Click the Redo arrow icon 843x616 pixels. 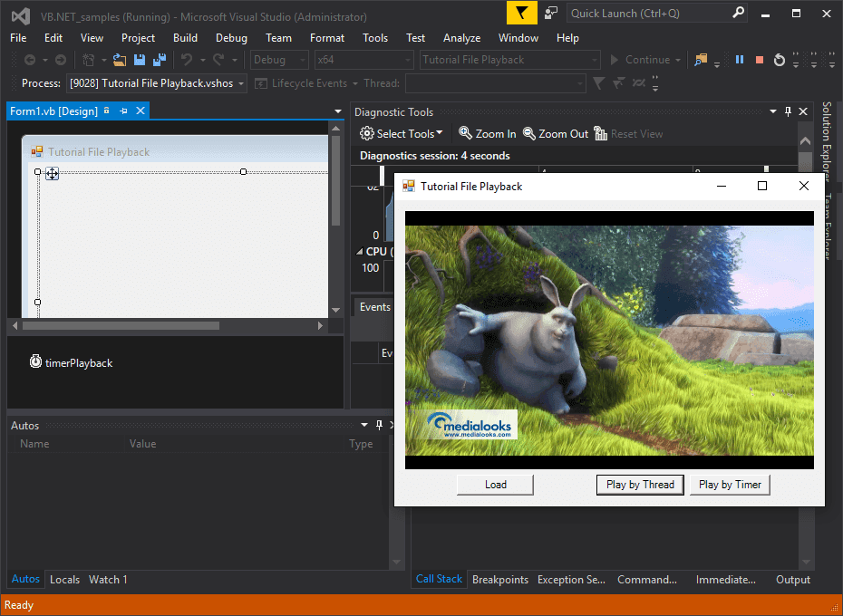218,60
